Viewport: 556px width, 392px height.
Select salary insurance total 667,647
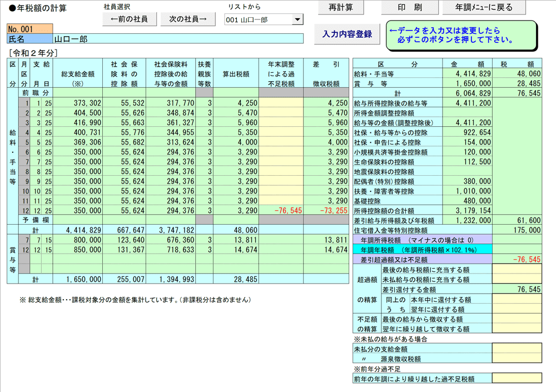point(124,230)
